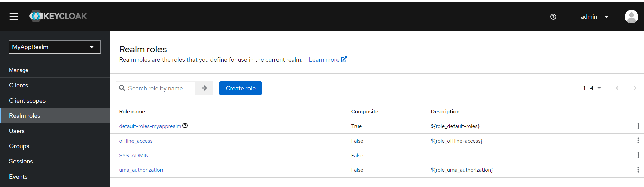This screenshot has width=644, height=187.
Task: Open kebab menu for default-roles-myapprealm row
Action: pos(638,126)
